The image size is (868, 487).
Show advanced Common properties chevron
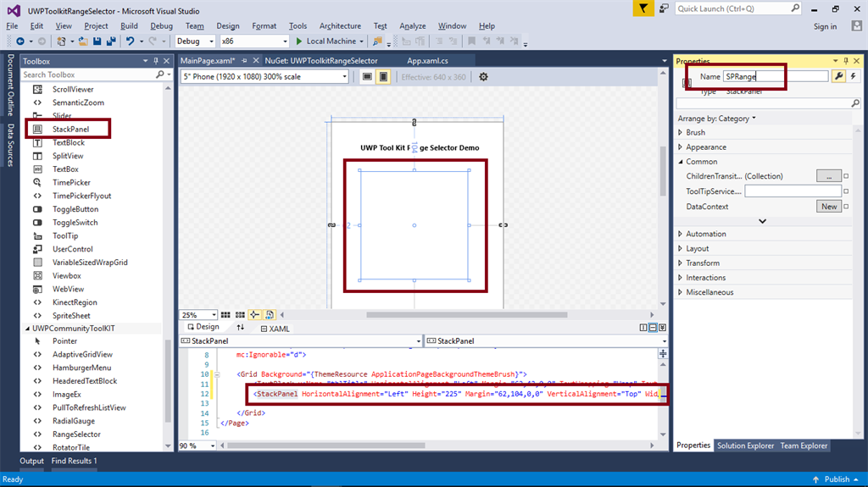point(762,221)
